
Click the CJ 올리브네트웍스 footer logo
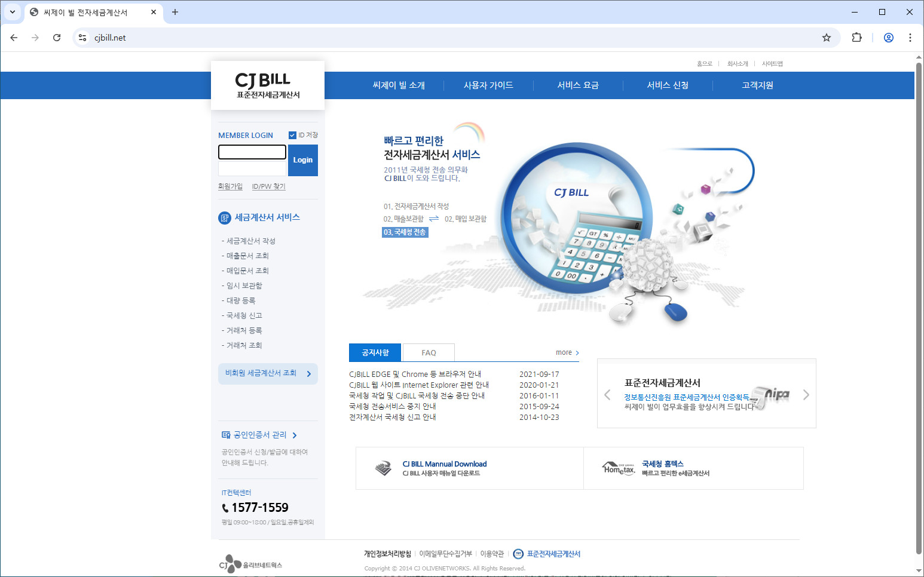(250, 563)
